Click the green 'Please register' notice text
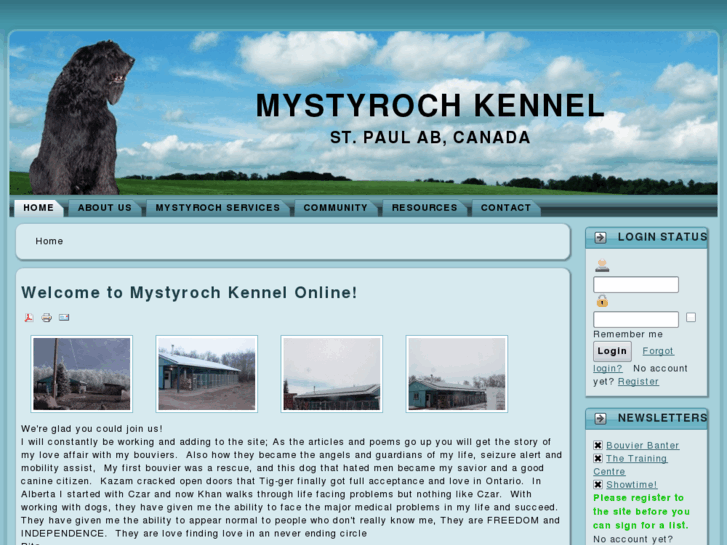The image size is (727, 545). pos(641,512)
